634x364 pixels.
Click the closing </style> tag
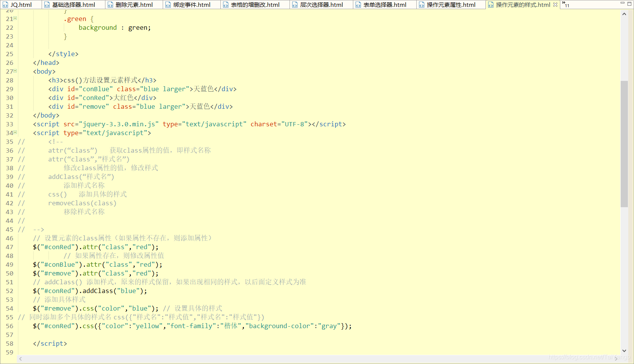point(63,54)
